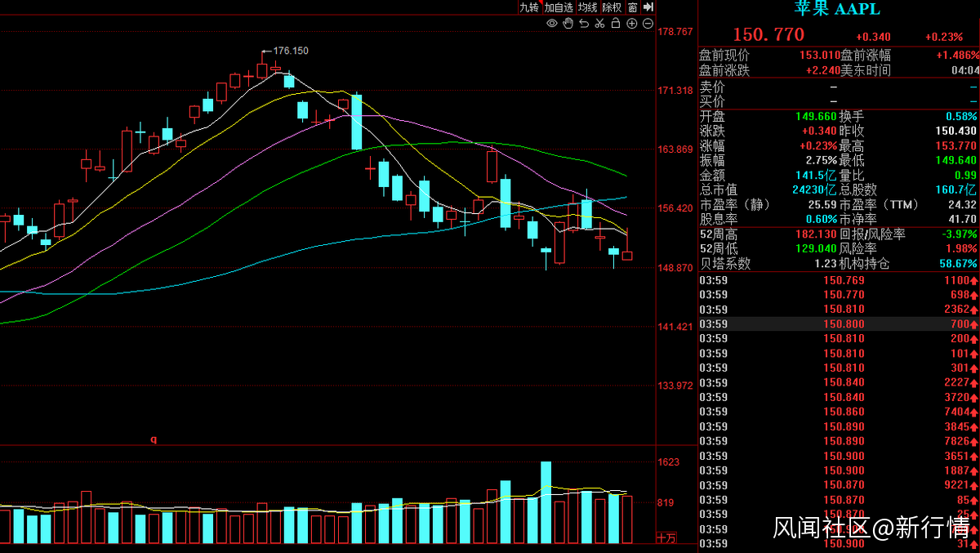Click the current price 150.770
The image size is (980, 553).
[x=768, y=35]
